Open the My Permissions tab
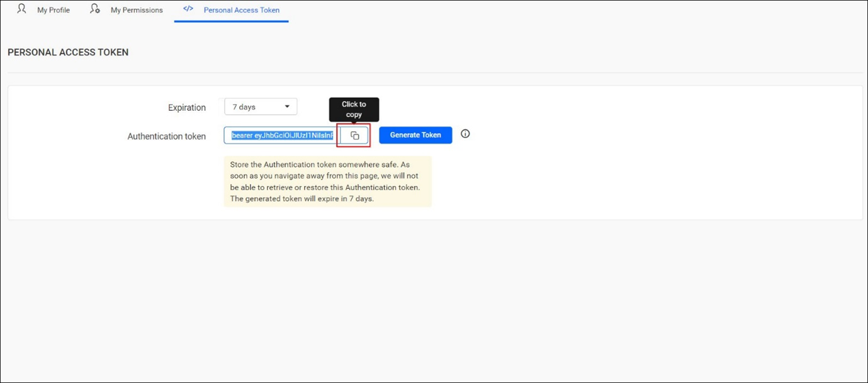Image resolution: width=868 pixels, height=383 pixels. 136,10
